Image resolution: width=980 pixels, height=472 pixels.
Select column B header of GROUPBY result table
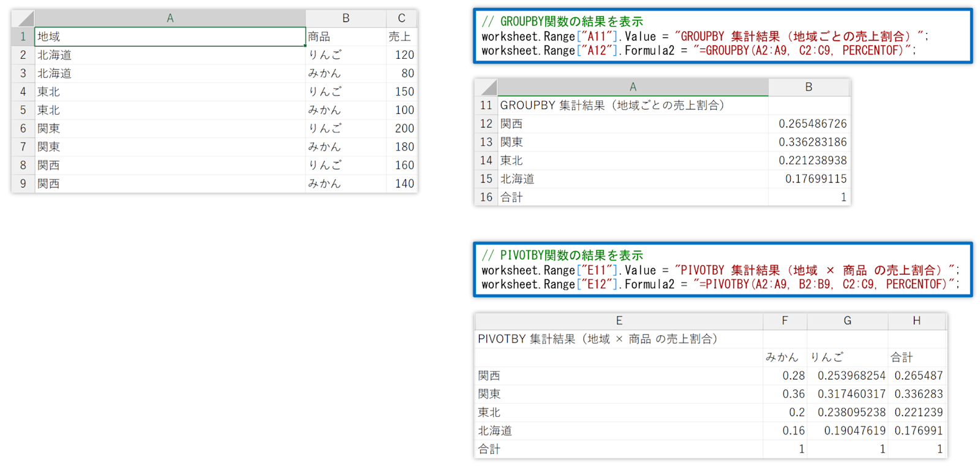click(809, 87)
